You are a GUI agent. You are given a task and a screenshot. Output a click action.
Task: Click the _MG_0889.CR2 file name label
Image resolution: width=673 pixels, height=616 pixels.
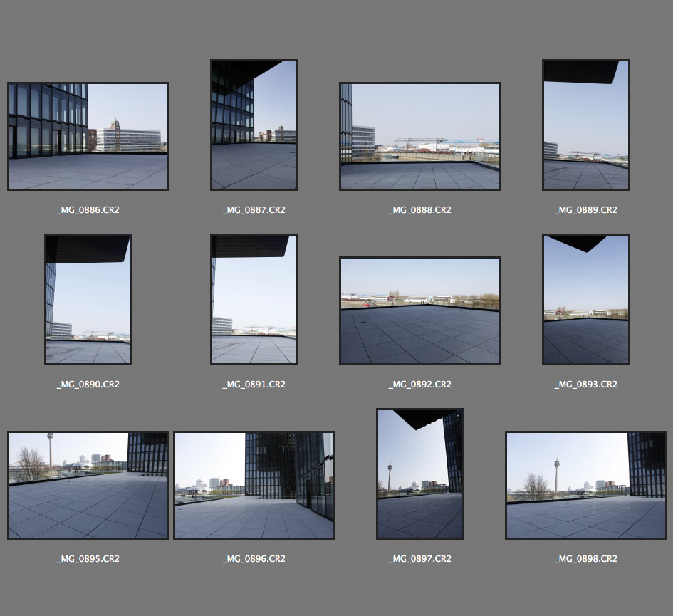[586, 210]
